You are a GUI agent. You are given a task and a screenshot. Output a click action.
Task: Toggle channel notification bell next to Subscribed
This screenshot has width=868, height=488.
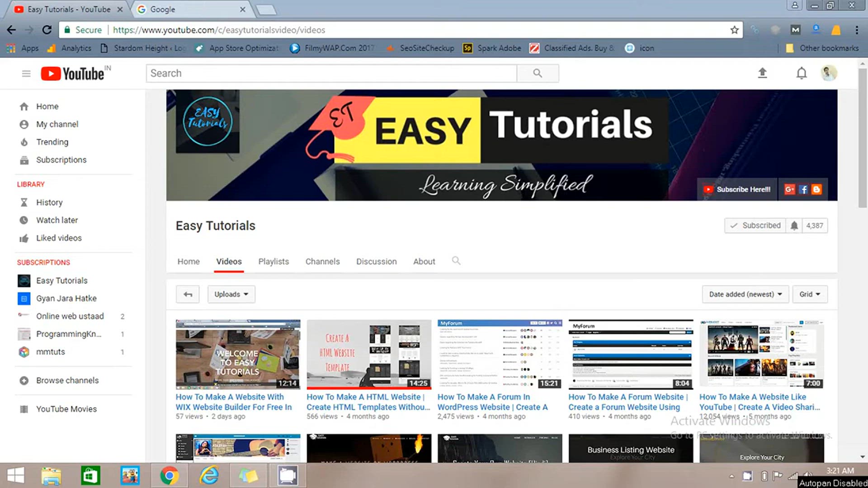point(794,225)
